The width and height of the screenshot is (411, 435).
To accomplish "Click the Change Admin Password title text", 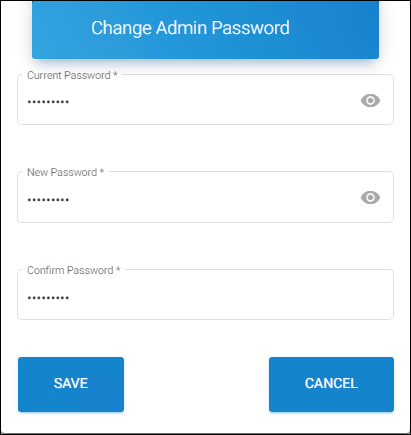I will tap(190, 28).
